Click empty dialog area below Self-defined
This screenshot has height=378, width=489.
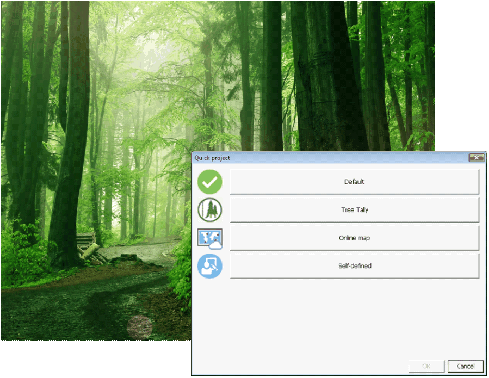point(338,318)
